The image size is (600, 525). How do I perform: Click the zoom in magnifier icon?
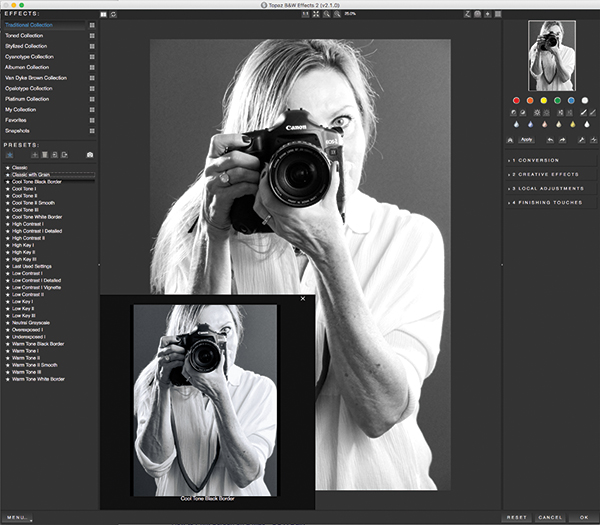326,14
